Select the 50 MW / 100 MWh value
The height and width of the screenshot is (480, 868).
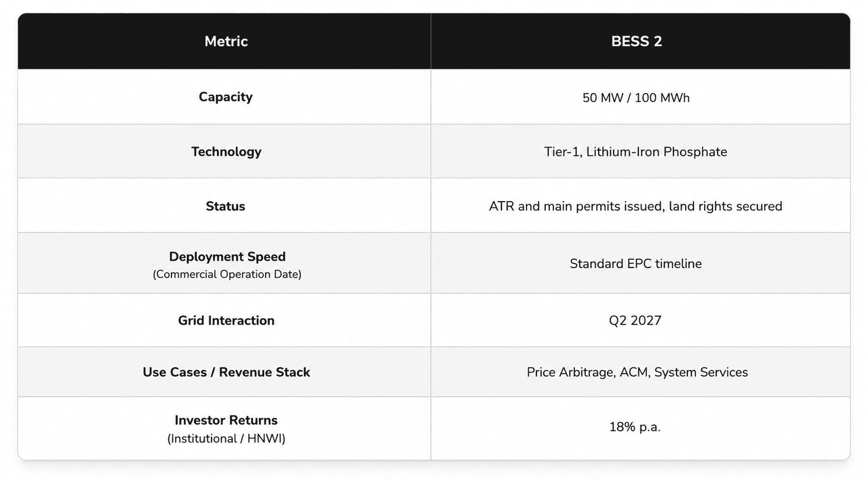point(636,98)
